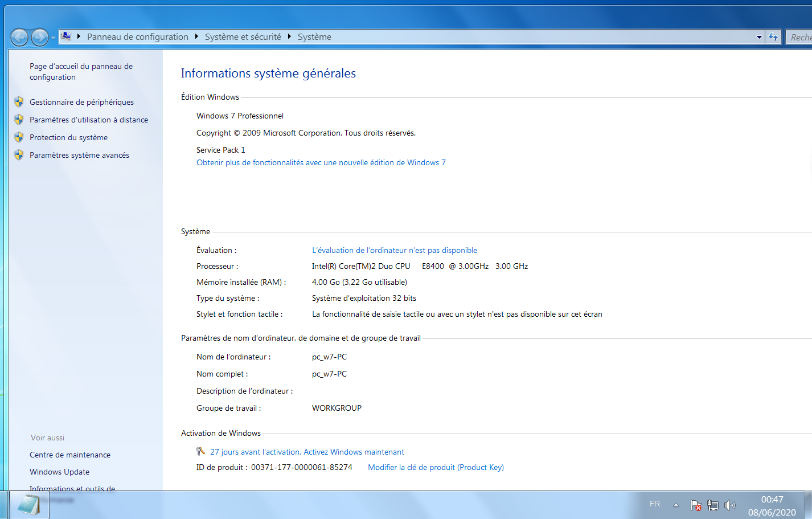
Task: Click the shield icon beside Paramètres système avancés
Action: coord(19,155)
